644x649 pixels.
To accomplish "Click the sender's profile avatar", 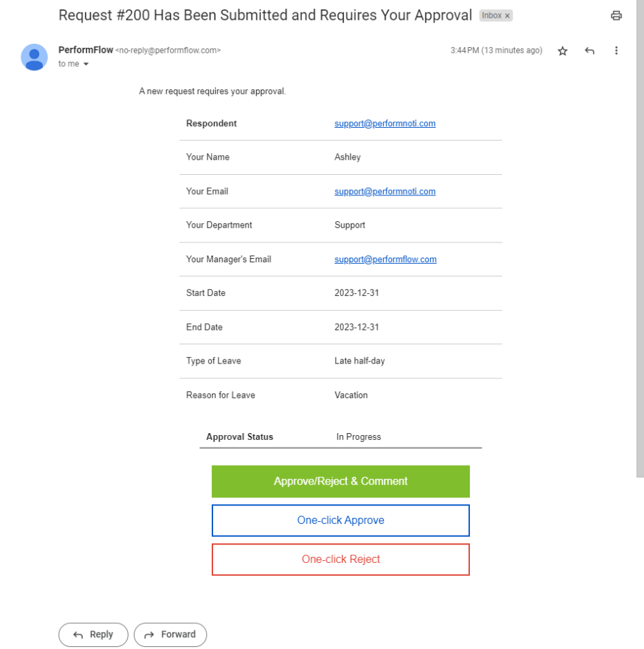I will [35, 56].
